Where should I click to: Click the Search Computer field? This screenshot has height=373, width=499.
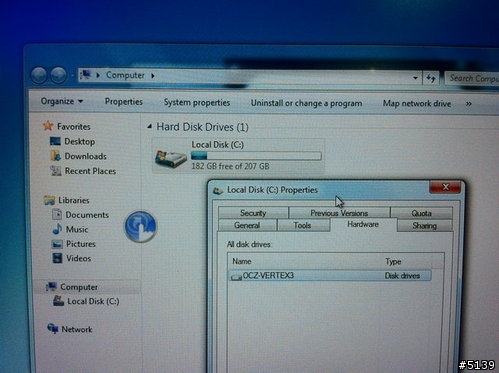(472, 79)
